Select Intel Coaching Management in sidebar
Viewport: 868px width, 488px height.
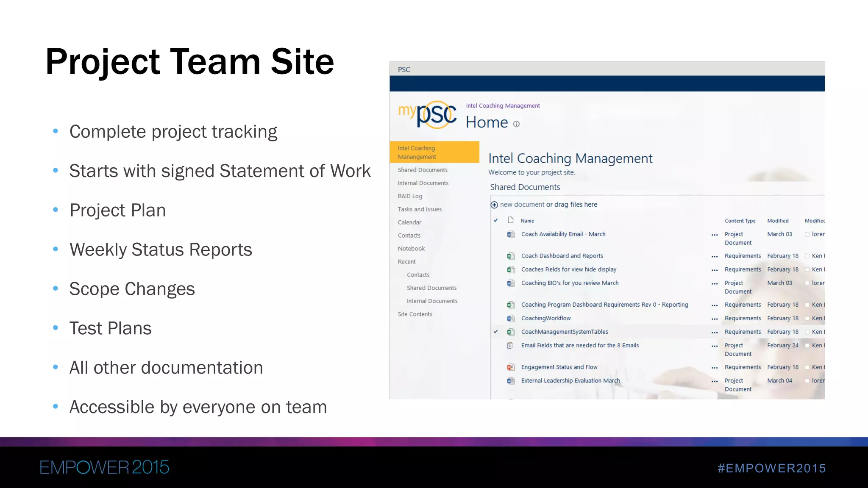click(434, 152)
